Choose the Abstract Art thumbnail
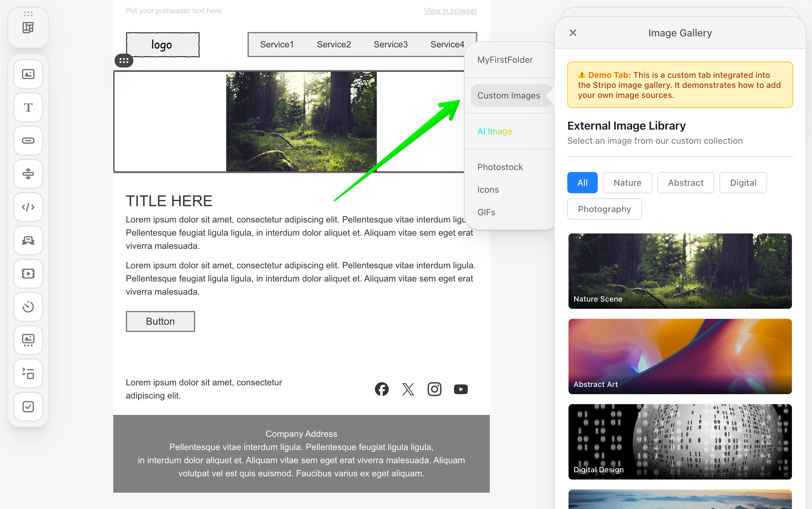 (680, 356)
